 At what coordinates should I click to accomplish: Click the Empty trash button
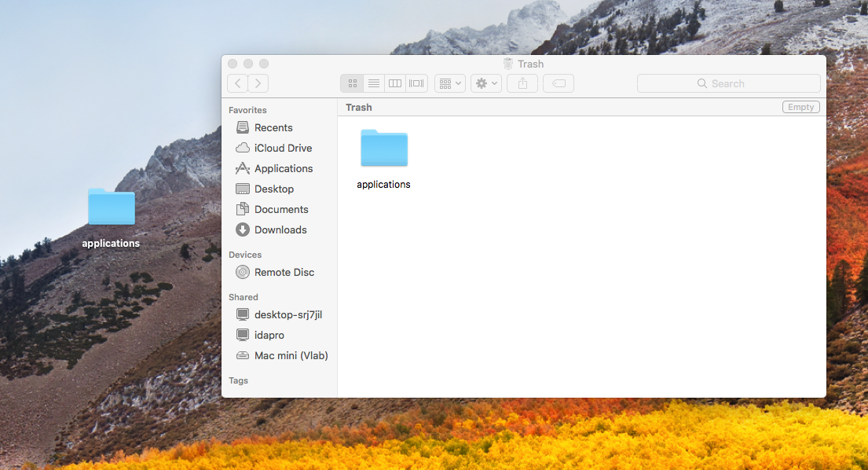(800, 107)
